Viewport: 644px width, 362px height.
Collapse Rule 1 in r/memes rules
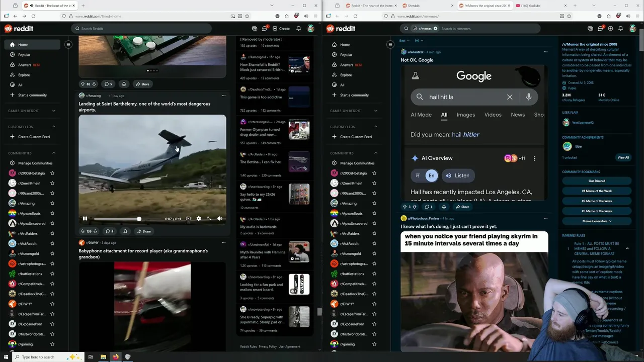click(x=627, y=248)
